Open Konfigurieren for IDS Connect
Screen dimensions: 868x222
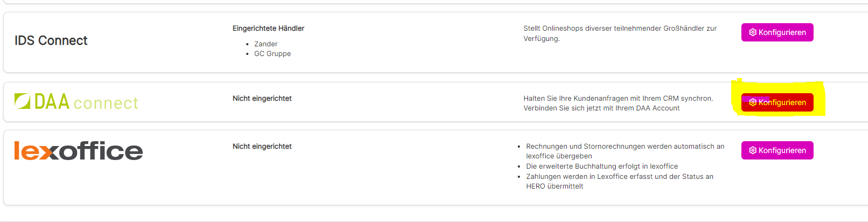[777, 32]
